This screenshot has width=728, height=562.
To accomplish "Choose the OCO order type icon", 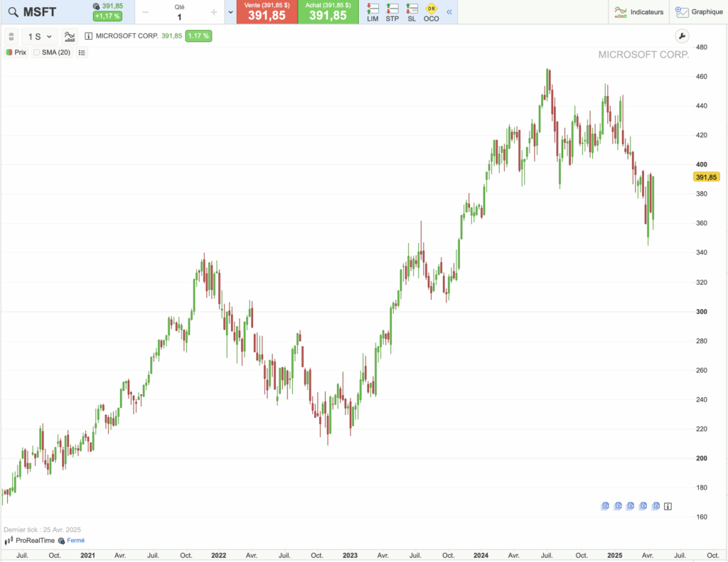I will [x=431, y=12].
